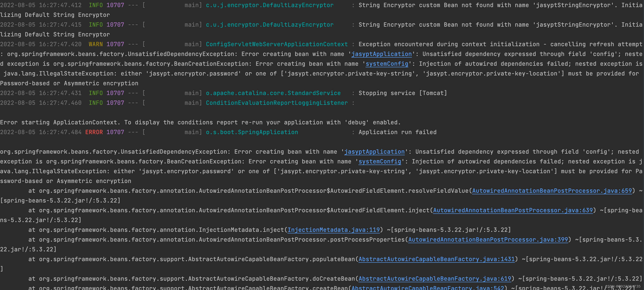Click timestamp 2022-08-05 16:27:47.431
644x290 pixels.
(x=41, y=93)
